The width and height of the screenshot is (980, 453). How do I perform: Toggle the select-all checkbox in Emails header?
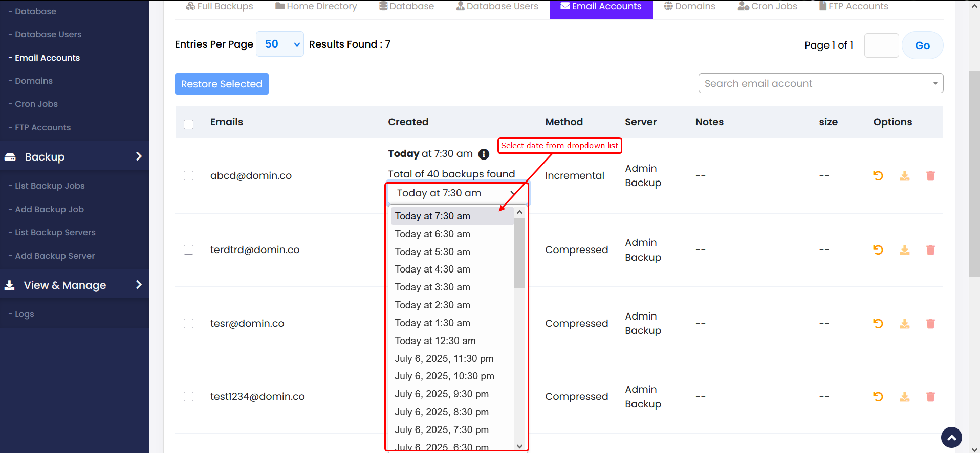pos(189,124)
